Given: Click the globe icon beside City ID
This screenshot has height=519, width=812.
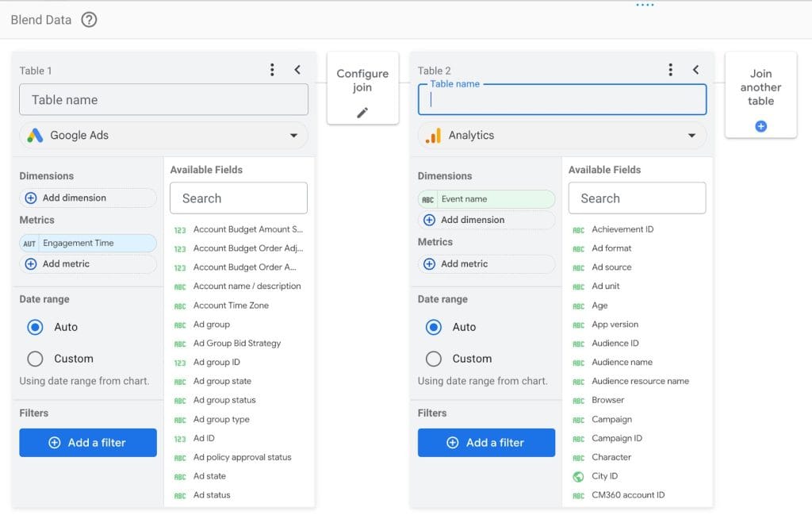Looking at the screenshot, I should tap(578, 476).
